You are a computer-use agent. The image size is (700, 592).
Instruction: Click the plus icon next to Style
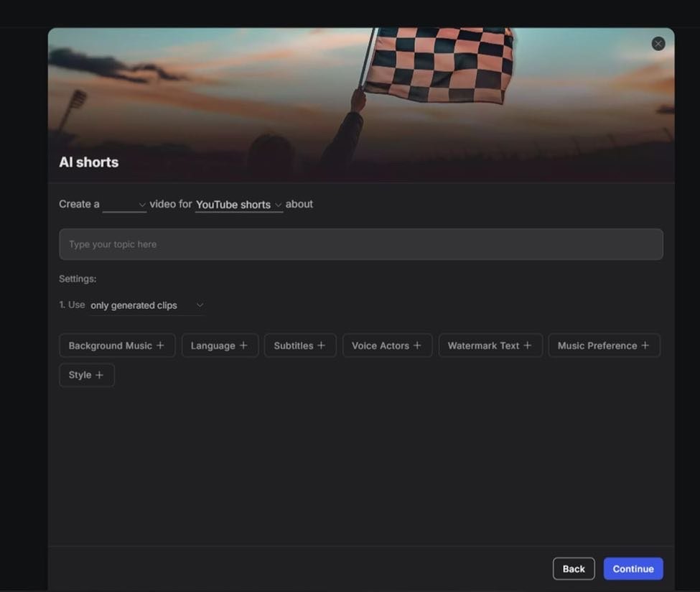(99, 375)
